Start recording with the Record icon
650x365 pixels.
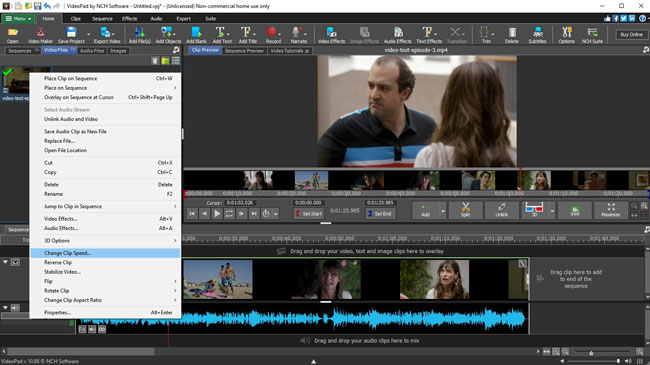[x=273, y=35]
